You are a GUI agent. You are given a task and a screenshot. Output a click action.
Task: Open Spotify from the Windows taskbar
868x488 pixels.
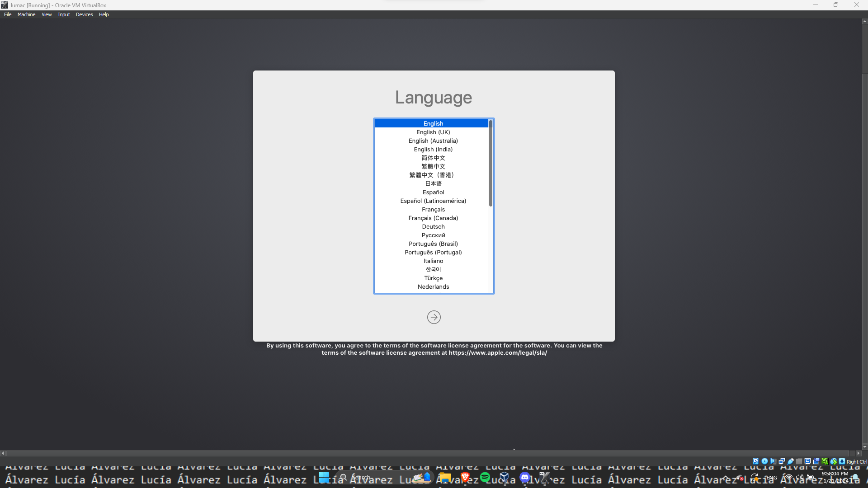click(x=485, y=478)
